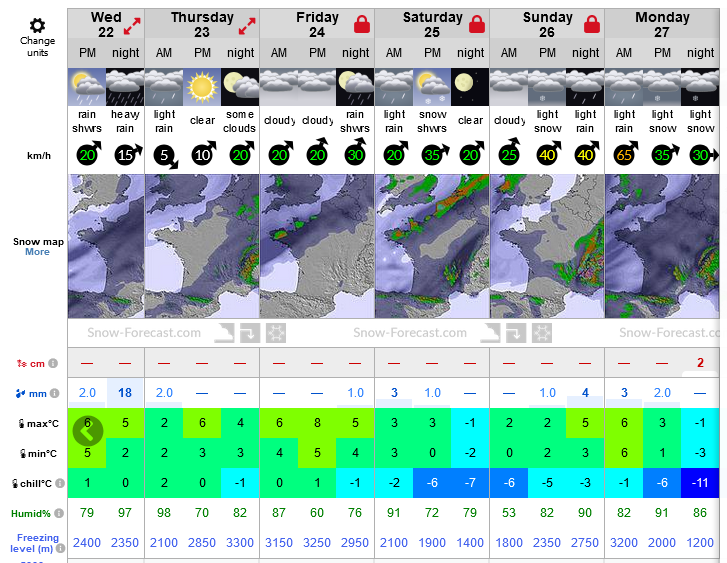Click the Friday 24 day header
The image size is (727, 563).
point(317,25)
